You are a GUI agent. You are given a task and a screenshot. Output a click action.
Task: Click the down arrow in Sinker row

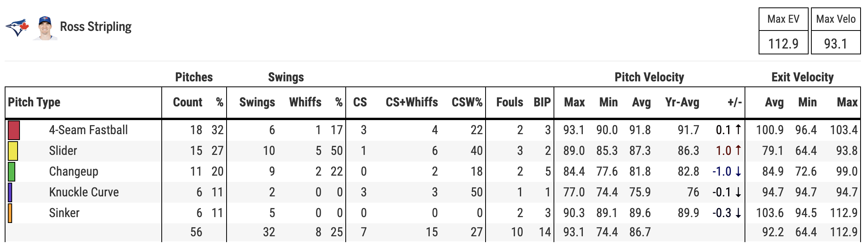(738, 213)
